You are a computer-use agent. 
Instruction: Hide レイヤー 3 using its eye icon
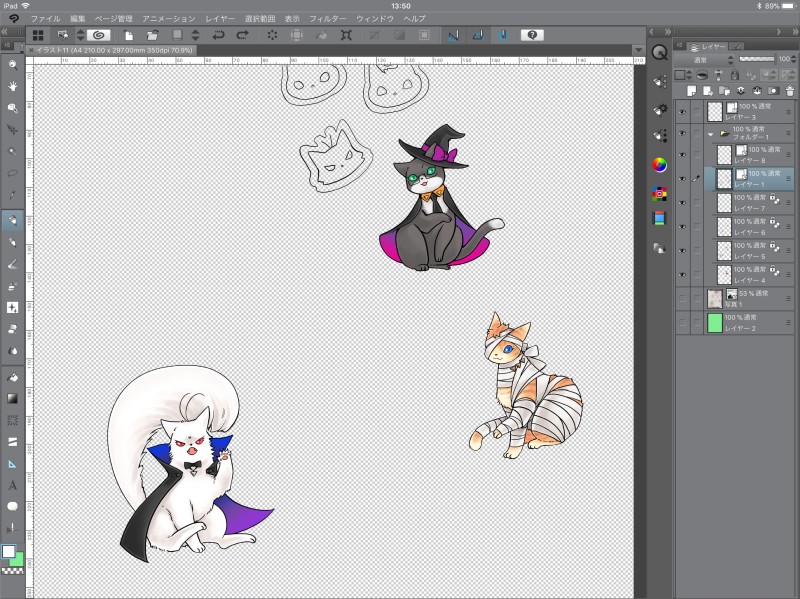pyautogui.click(x=682, y=112)
